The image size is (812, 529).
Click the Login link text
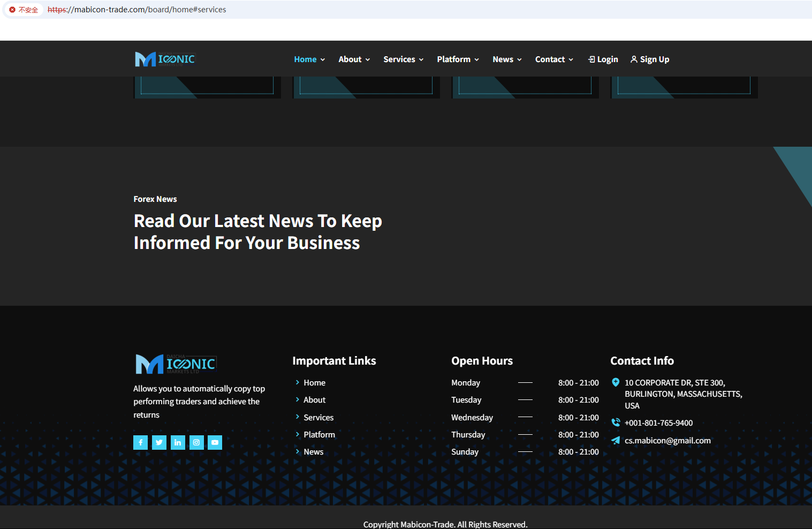608,59
